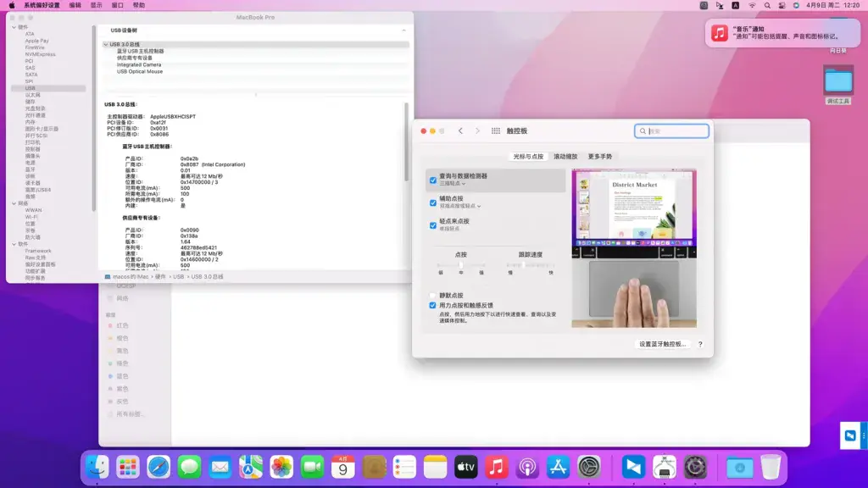Switch to the 滚动缩放 tab
The height and width of the screenshot is (488, 868).
(565, 157)
